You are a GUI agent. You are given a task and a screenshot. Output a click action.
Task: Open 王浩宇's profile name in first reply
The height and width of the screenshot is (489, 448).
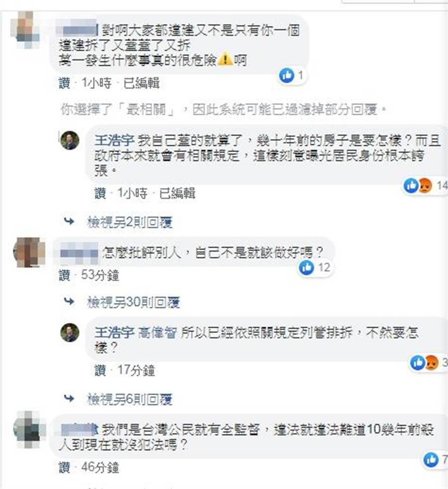(114, 141)
